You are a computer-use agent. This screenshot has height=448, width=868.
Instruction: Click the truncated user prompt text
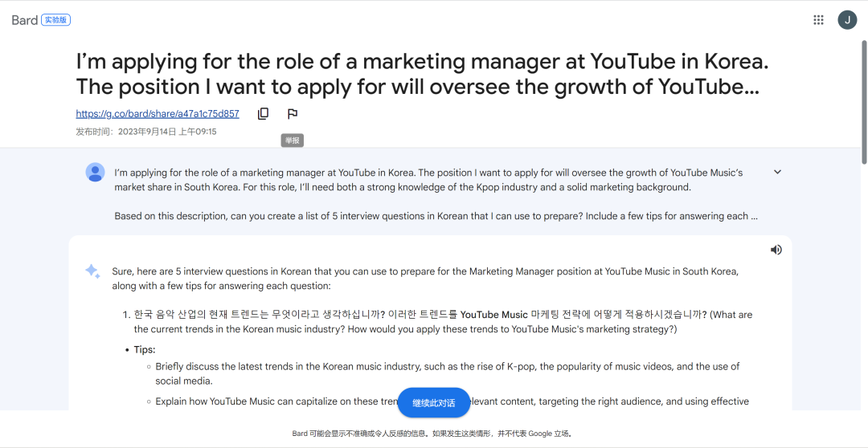(436, 194)
